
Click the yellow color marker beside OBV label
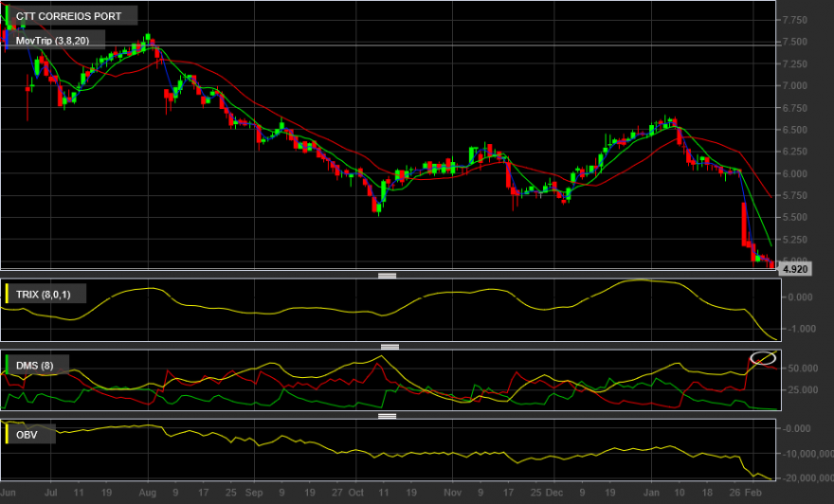coord(7,434)
